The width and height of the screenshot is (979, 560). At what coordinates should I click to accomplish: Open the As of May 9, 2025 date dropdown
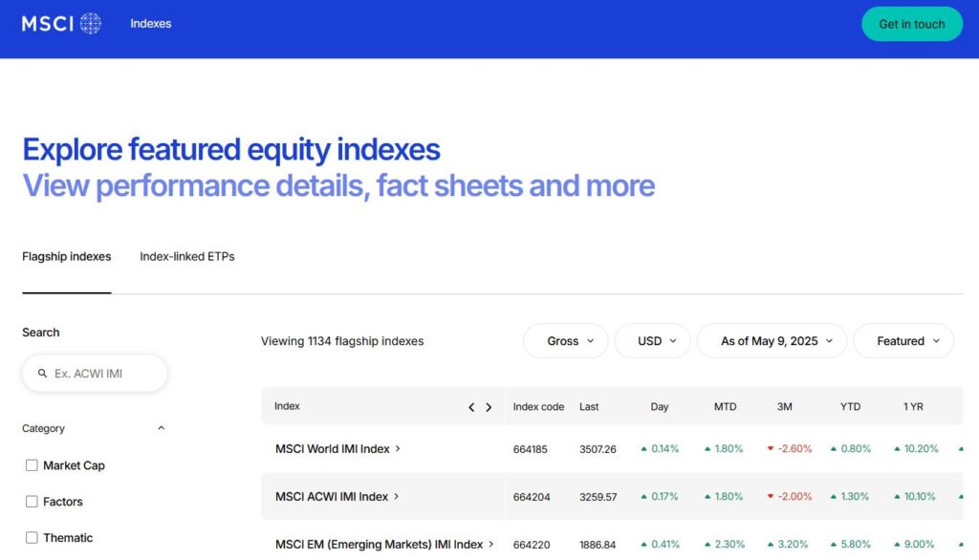pyautogui.click(x=772, y=341)
